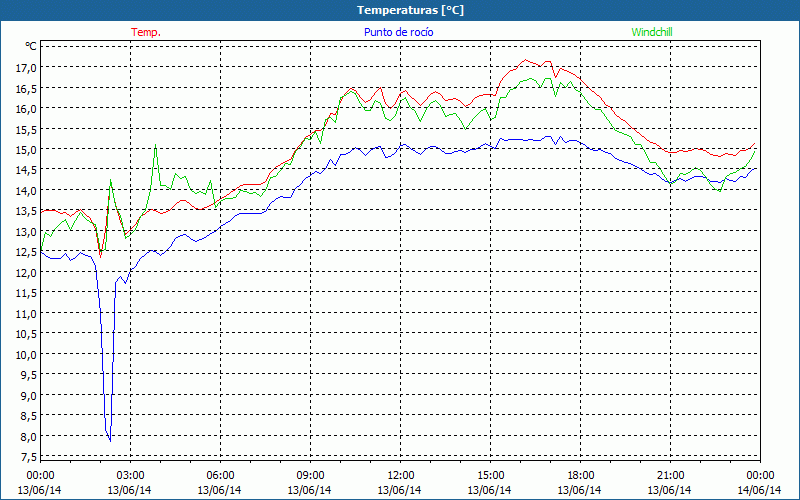
Task: Click the 09:00 time axis label
Action: [x=310, y=475]
